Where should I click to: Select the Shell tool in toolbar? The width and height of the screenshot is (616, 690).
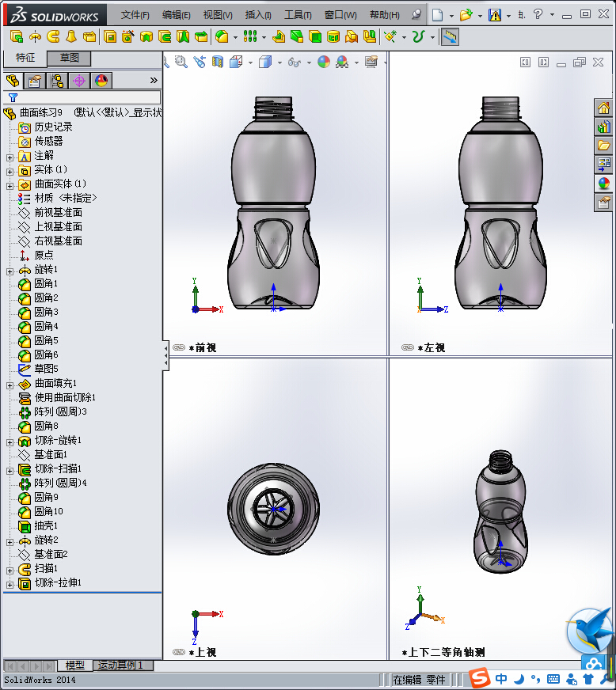tap(315, 36)
